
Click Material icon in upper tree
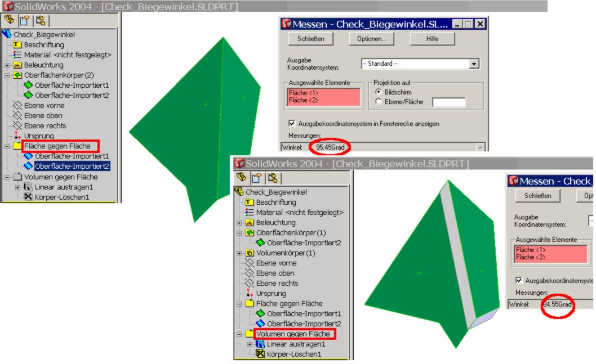click(x=17, y=55)
